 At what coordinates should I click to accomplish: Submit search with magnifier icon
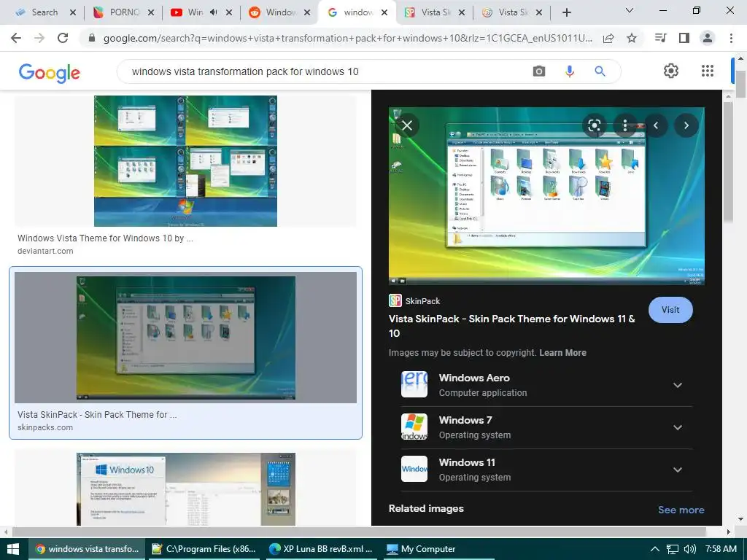coord(600,71)
